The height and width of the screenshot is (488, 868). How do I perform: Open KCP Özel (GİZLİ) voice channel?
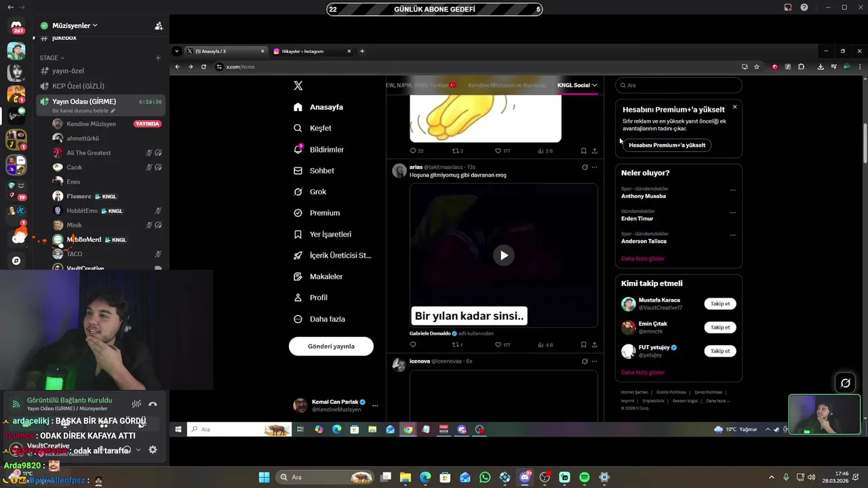[78, 86]
